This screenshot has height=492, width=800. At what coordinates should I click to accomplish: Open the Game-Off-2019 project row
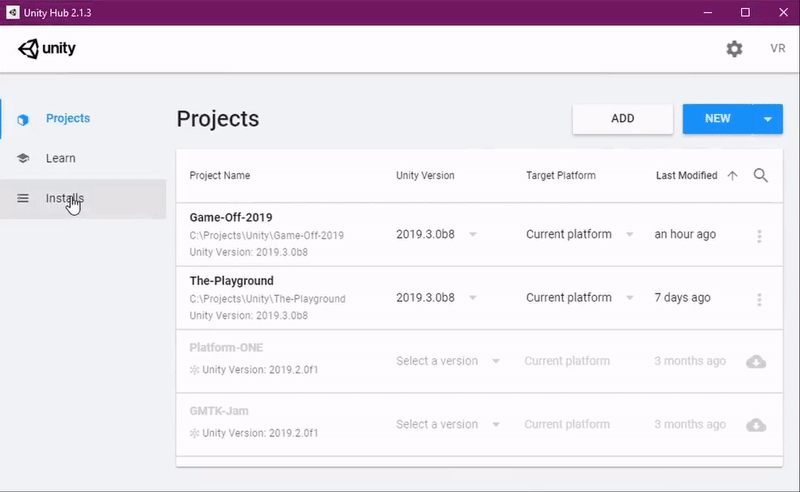click(479, 234)
